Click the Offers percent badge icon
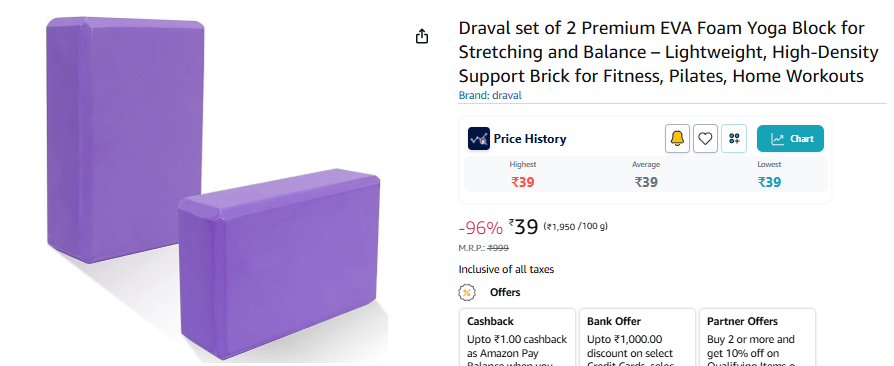 467,292
